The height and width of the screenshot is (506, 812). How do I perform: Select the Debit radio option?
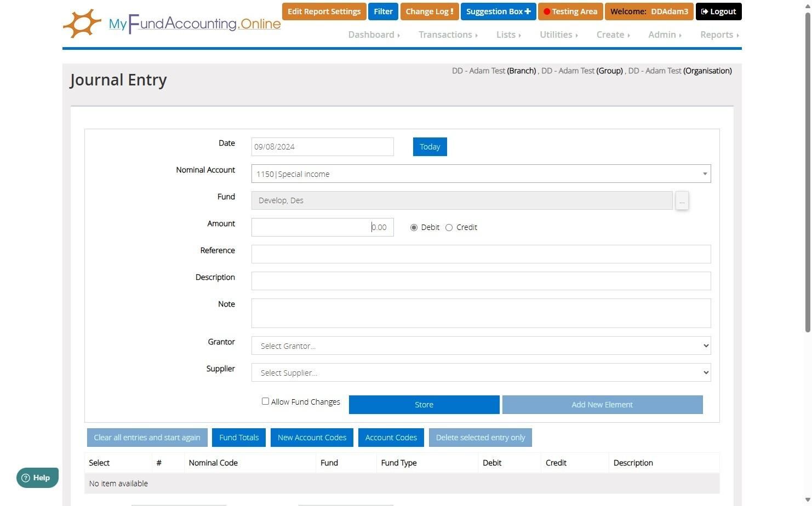coord(414,227)
